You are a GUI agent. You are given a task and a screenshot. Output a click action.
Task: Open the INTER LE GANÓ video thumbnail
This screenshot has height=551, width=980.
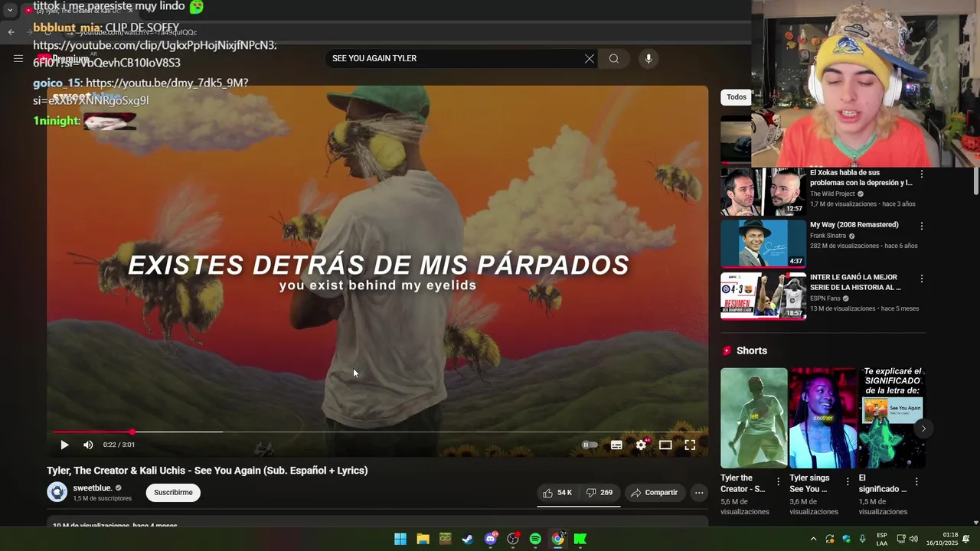pyautogui.click(x=763, y=296)
